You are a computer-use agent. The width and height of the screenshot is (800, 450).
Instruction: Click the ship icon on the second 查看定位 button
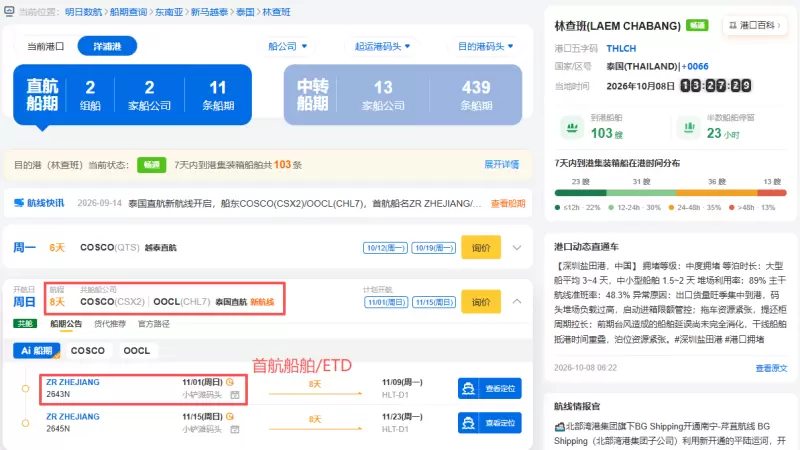[x=468, y=423]
